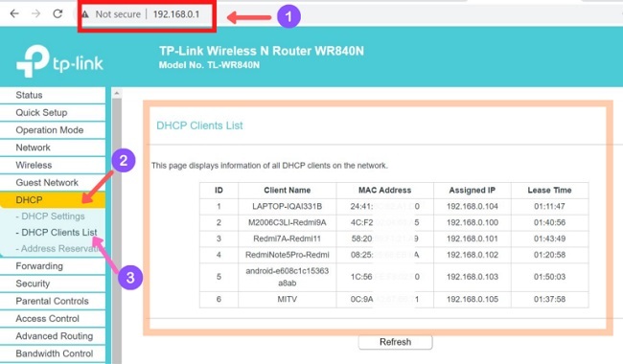The image size is (623, 364).
Task: Click the 192.168.0.1 address field
Action: (176, 14)
